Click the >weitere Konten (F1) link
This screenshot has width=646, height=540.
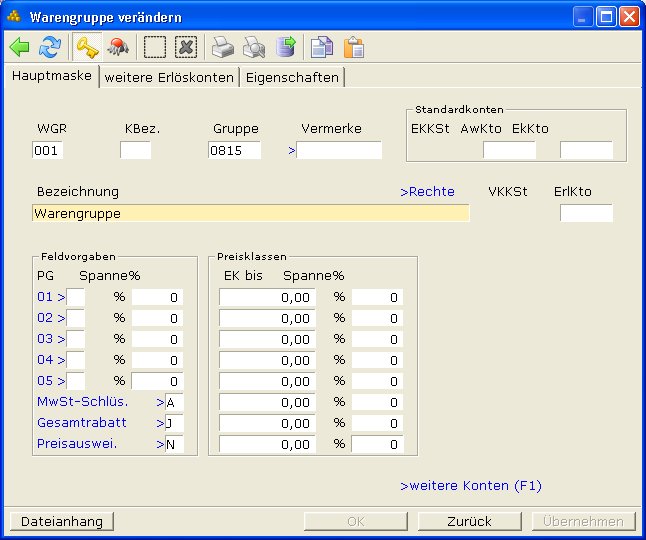pyautogui.click(x=471, y=486)
